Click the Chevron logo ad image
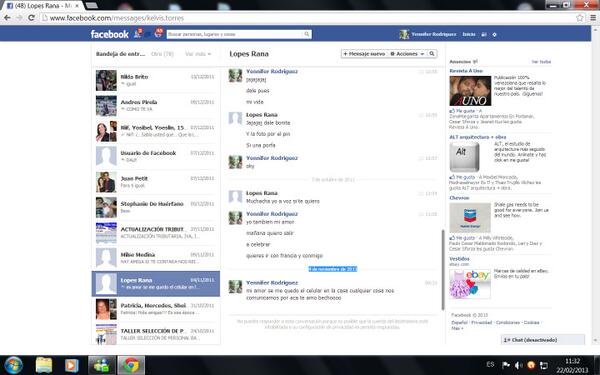This screenshot has width=600, height=375. 470,218
